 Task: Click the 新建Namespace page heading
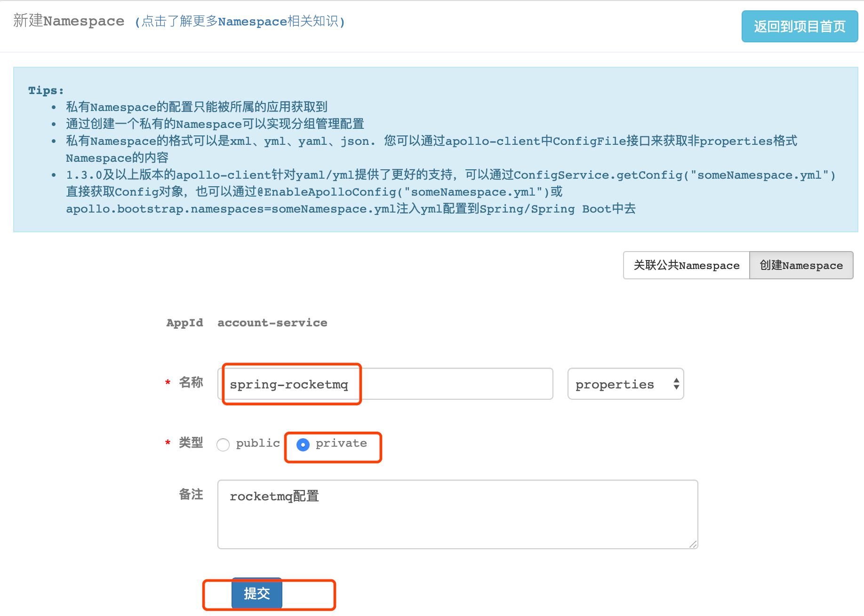pyautogui.click(x=69, y=21)
